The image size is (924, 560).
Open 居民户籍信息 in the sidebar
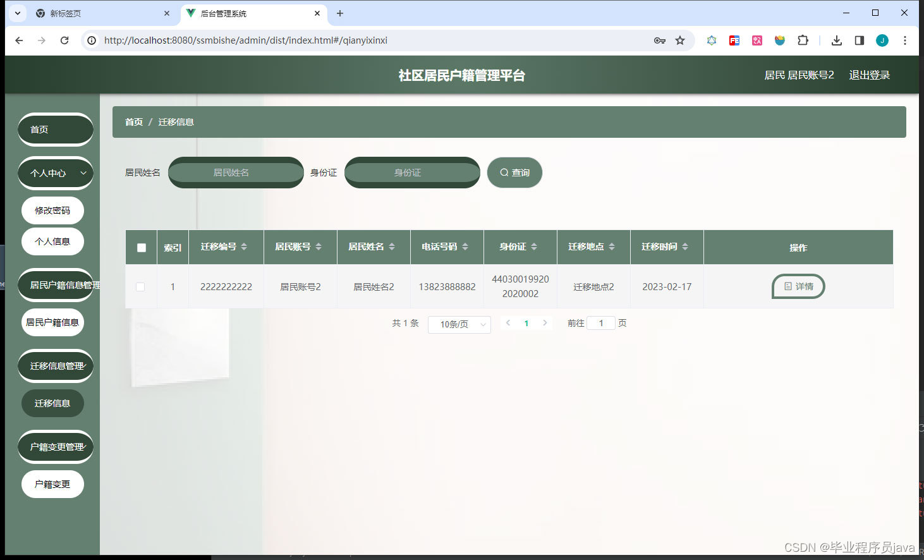click(x=52, y=322)
